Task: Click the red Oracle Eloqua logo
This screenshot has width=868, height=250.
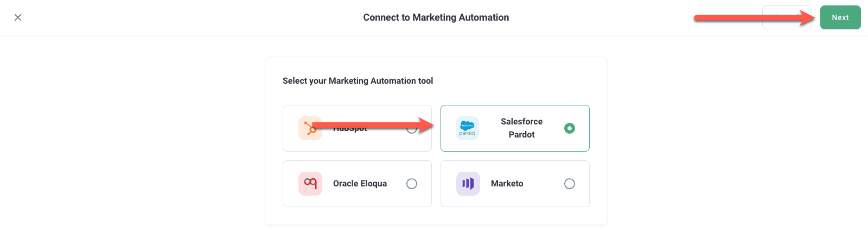Action: point(310,184)
